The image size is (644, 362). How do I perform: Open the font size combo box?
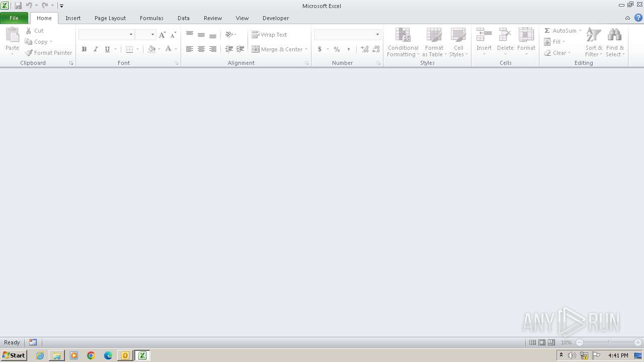click(x=145, y=35)
